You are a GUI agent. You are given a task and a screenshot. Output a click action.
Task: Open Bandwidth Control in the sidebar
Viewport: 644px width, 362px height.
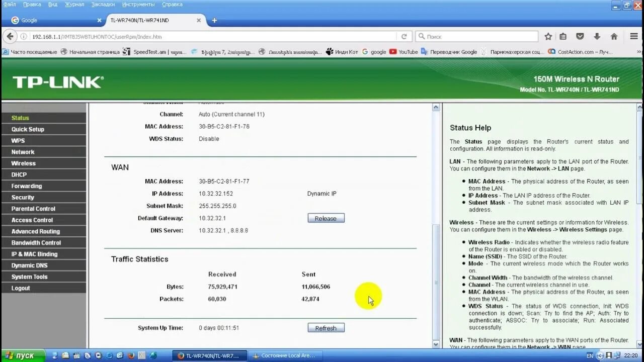pos(44,243)
